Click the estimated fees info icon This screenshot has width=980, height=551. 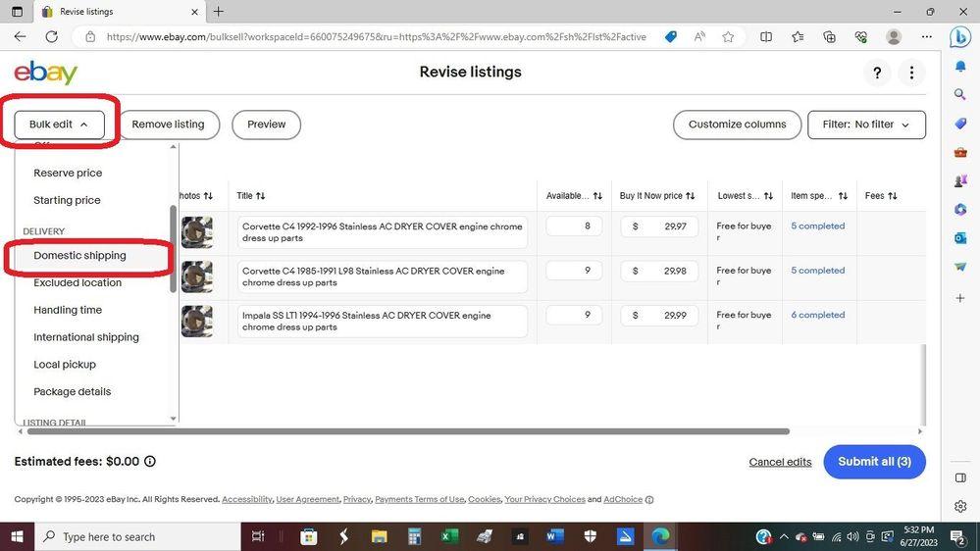pyautogui.click(x=150, y=461)
